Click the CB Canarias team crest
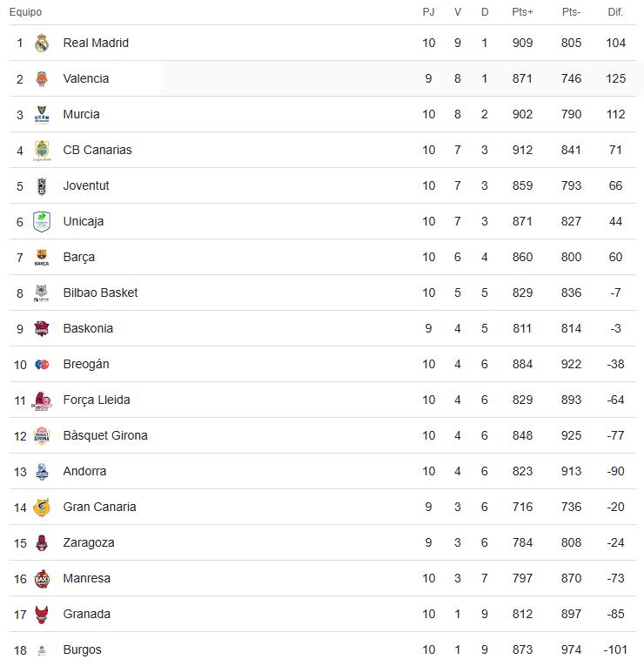The height and width of the screenshot is (666, 644). [x=42, y=151]
